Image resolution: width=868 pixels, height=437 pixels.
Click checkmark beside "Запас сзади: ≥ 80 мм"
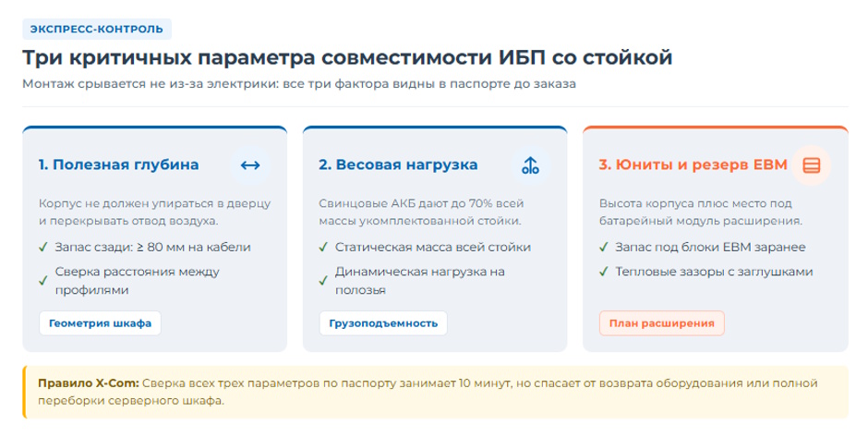(43, 247)
